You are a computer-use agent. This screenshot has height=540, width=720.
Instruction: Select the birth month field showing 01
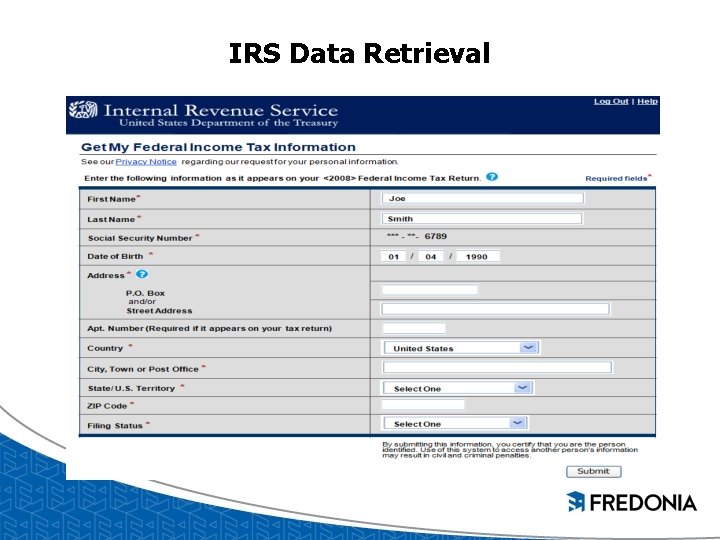tap(394, 257)
